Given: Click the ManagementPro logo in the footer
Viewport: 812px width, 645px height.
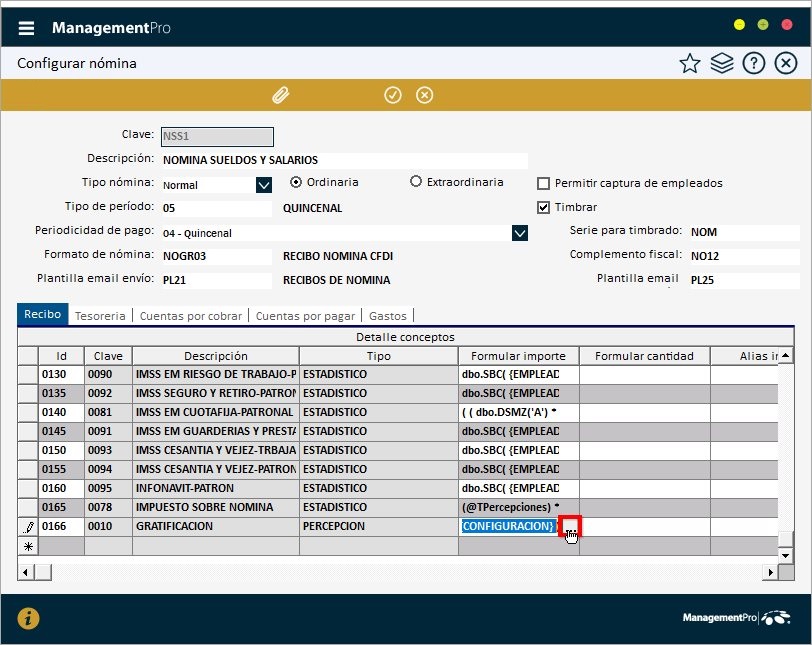Looking at the screenshot, I should click(x=736, y=618).
